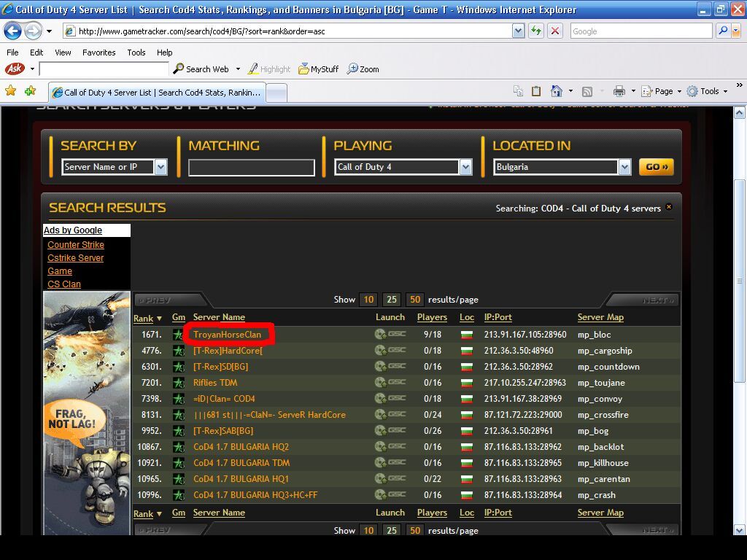Image resolution: width=747 pixels, height=560 pixels.
Task: Click the browser Forward arrow button
Action: tap(33, 31)
